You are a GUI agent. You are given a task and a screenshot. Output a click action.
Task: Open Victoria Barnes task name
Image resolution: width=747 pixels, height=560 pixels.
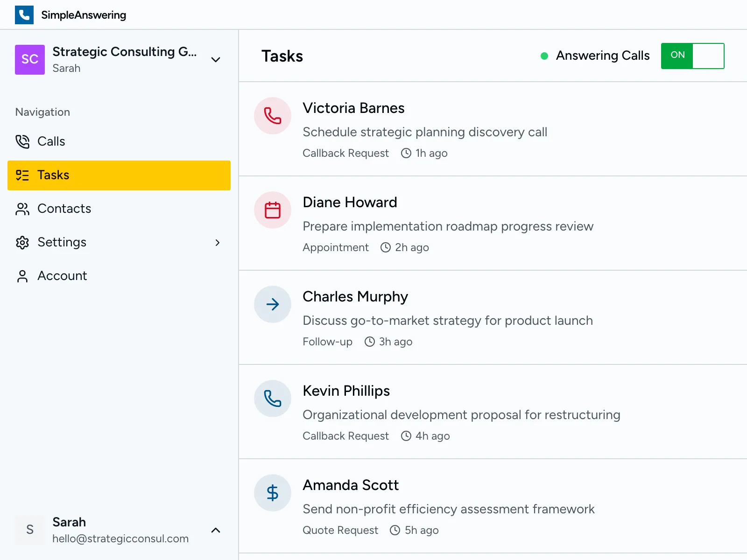click(353, 108)
